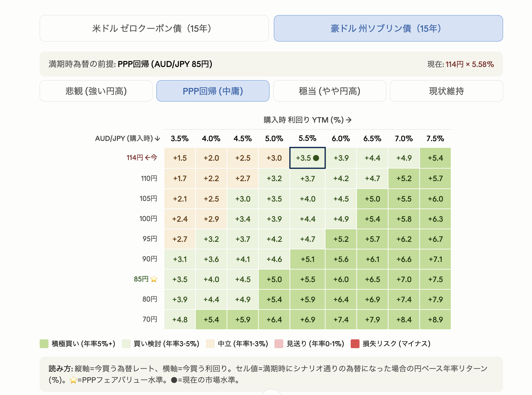
Task: Click the red 損失リスク legend swatch
Action: point(355,344)
